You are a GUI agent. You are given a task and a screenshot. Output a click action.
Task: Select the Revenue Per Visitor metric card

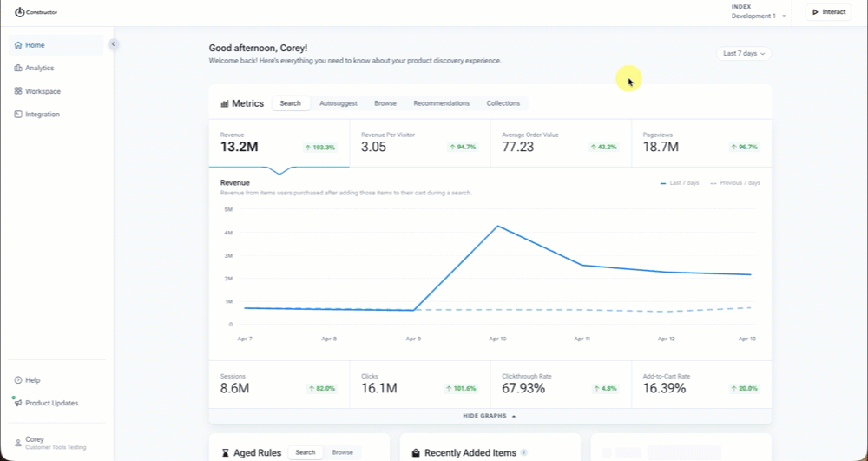(x=419, y=142)
